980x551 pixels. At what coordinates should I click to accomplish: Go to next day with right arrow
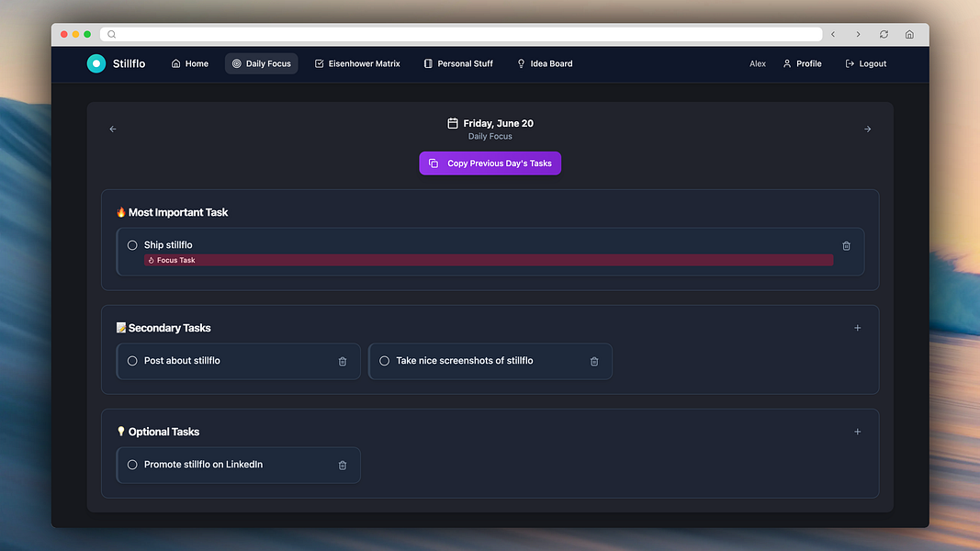tap(868, 129)
